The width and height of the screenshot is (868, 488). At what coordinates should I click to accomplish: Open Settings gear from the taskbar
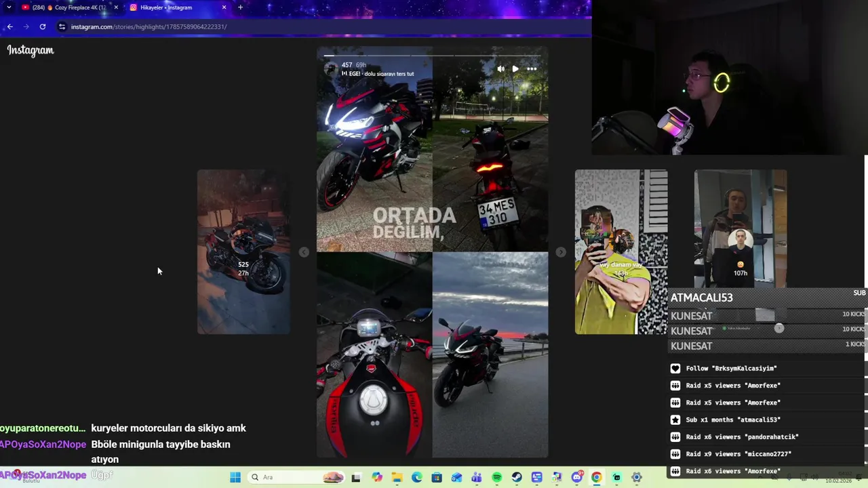tap(636, 477)
